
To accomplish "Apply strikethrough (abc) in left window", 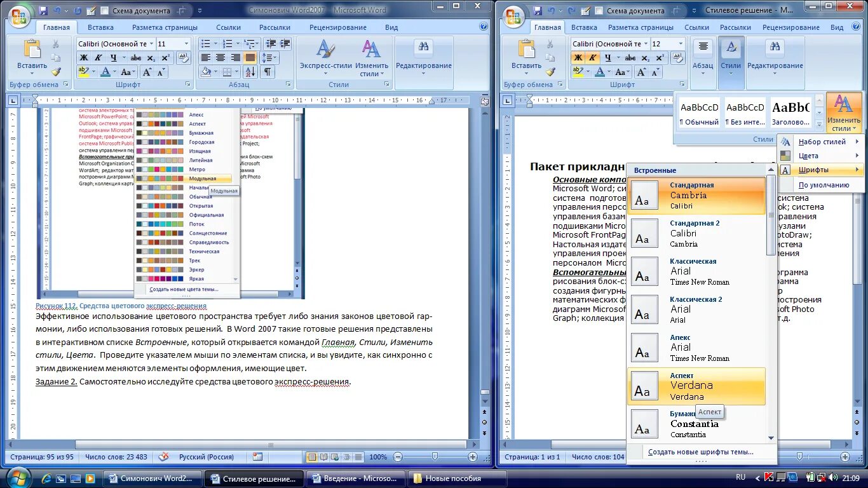I will tap(135, 58).
